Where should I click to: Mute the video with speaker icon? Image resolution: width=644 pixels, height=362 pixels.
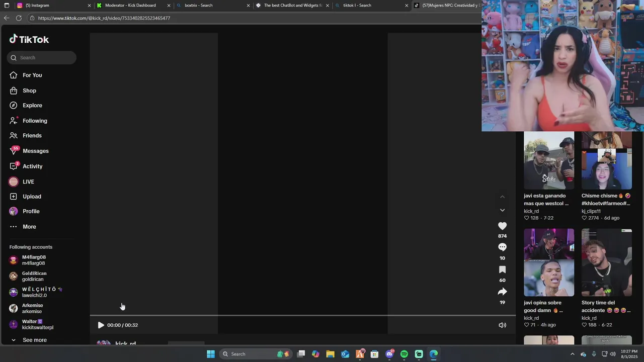pyautogui.click(x=502, y=325)
